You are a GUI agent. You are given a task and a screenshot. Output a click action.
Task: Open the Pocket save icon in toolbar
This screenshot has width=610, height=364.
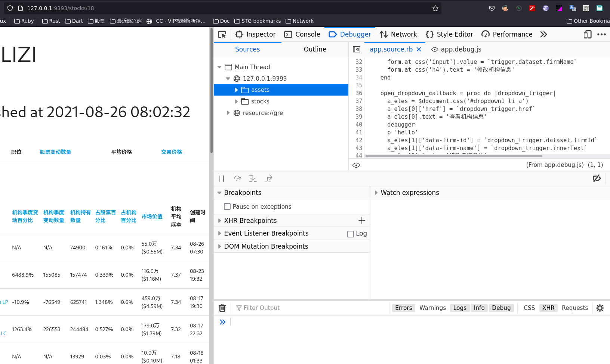click(492, 8)
